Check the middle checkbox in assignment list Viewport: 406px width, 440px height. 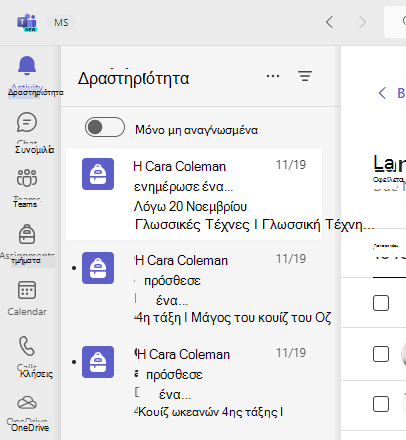(x=381, y=354)
